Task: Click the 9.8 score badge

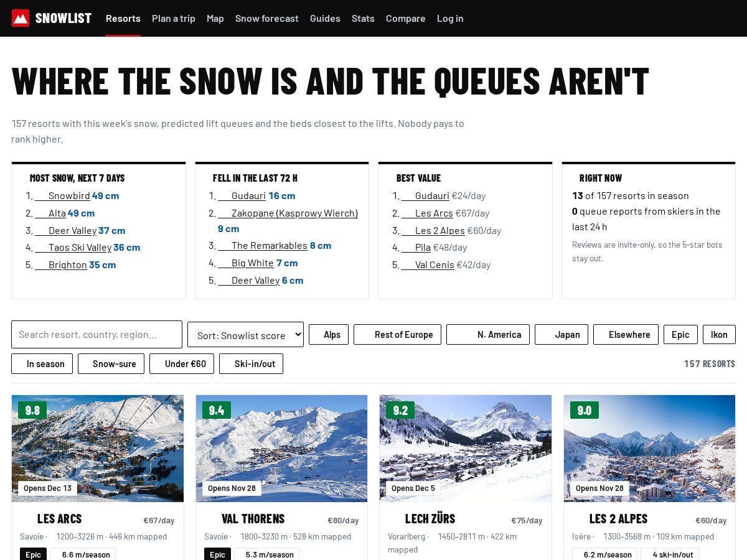Action: [32, 410]
